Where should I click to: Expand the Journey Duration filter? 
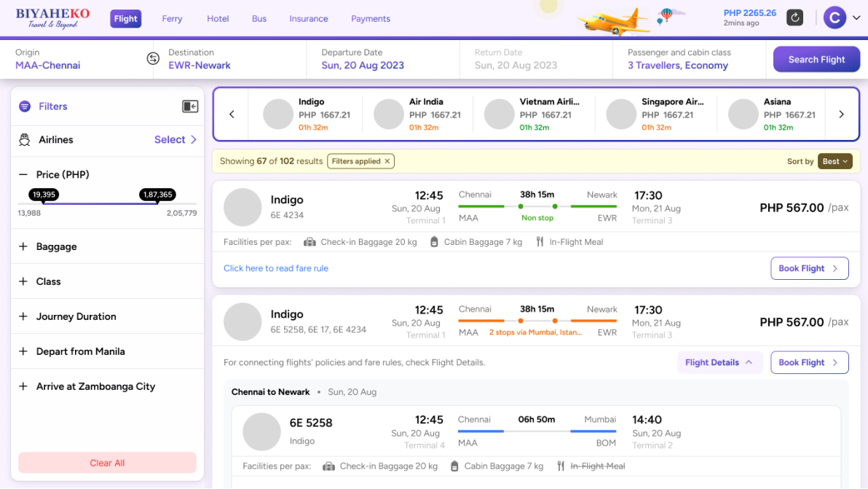tap(23, 317)
